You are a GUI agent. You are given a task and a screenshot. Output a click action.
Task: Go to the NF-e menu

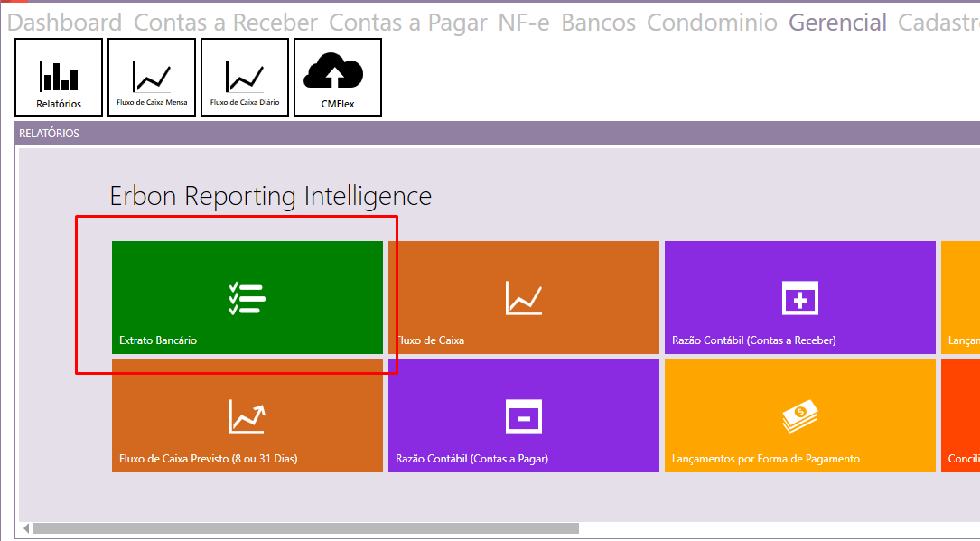click(524, 23)
